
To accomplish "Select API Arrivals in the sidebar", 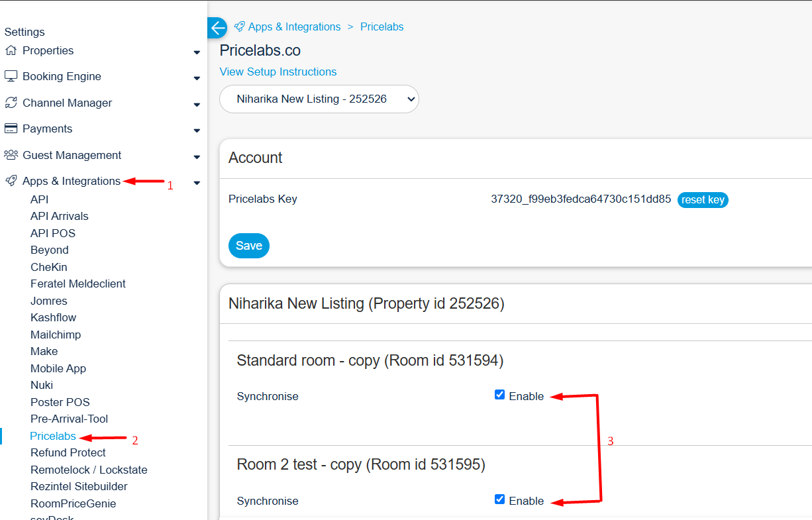I will (x=59, y=216).
